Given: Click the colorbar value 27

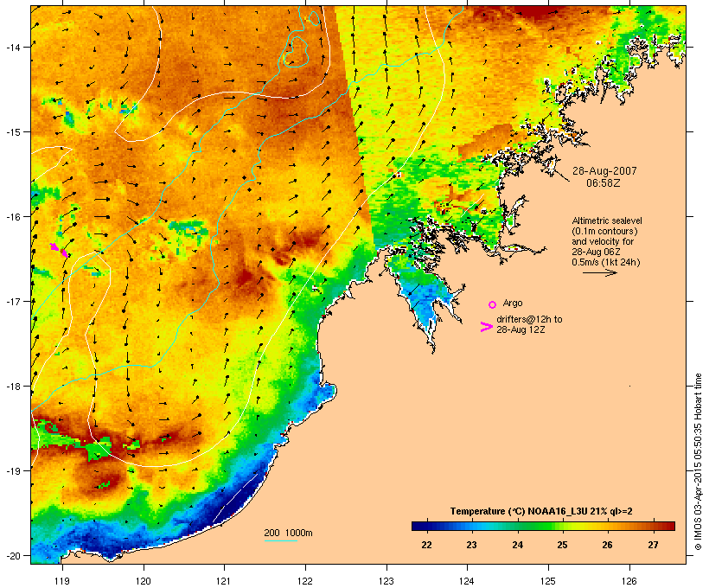Looking at the screenshot, I should coord(653,545).
